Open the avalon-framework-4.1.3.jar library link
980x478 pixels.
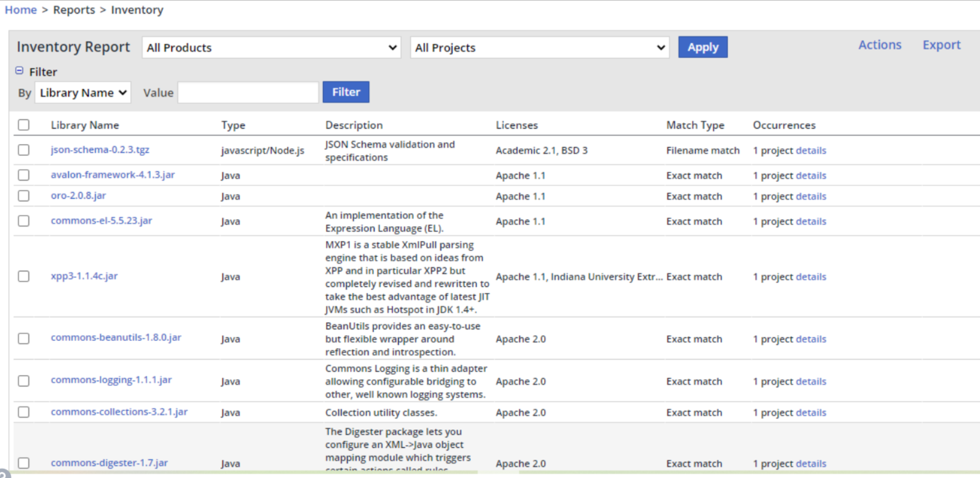click(113, 175)
